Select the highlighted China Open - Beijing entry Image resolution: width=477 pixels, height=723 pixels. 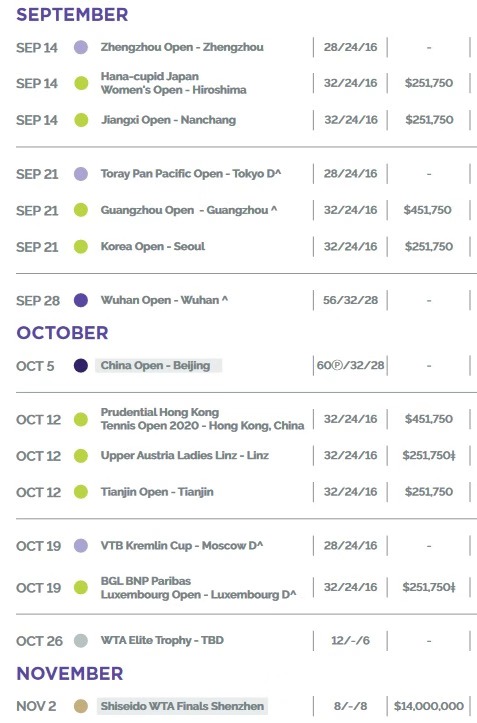(158, 366)
